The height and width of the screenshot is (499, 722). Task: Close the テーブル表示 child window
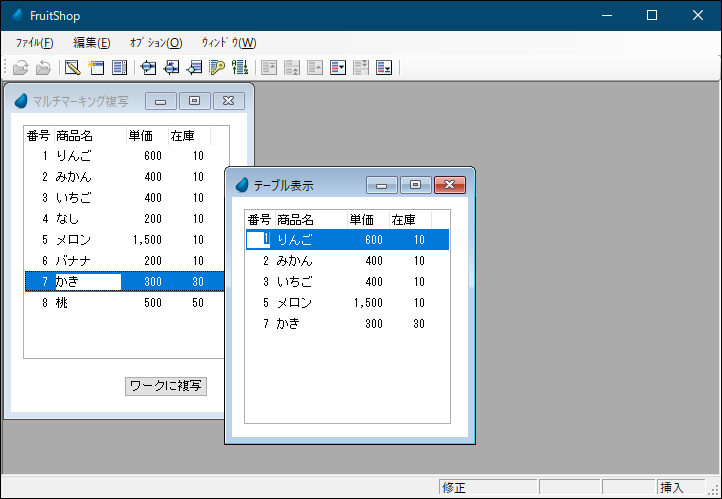449,185
